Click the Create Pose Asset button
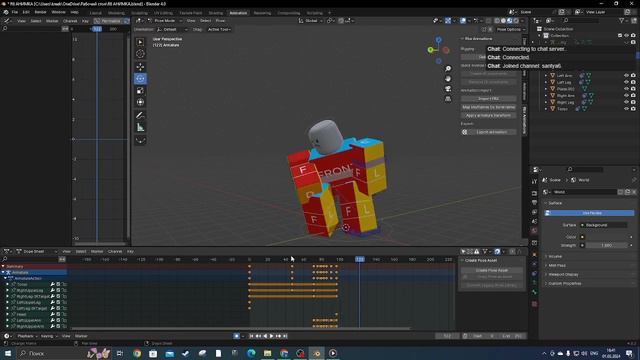640x360 pixels. [491, 270]
